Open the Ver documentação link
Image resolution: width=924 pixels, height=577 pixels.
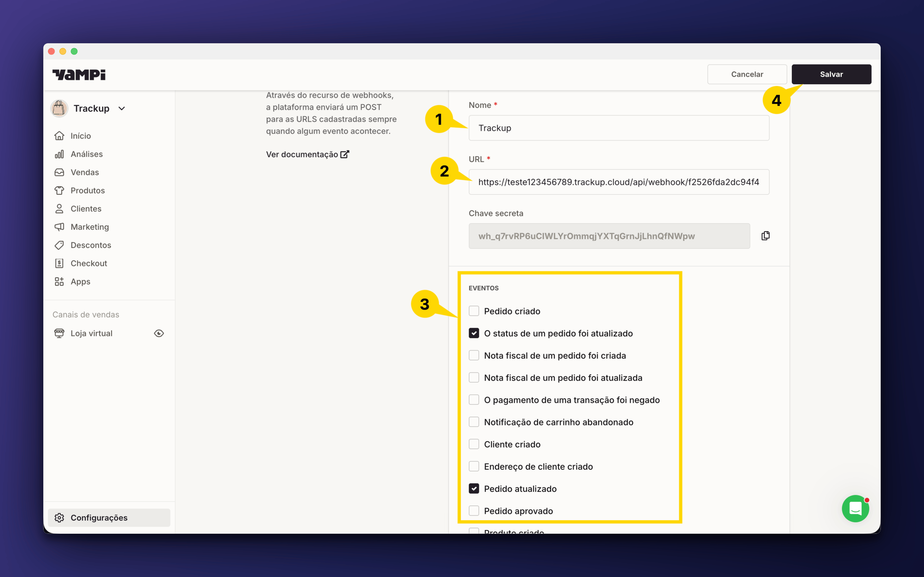(307, 154)
